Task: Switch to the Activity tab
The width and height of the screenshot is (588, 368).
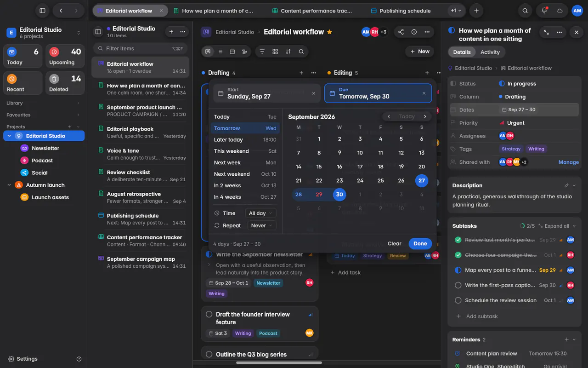Action: pyautogui.click(x=490, y=52)
